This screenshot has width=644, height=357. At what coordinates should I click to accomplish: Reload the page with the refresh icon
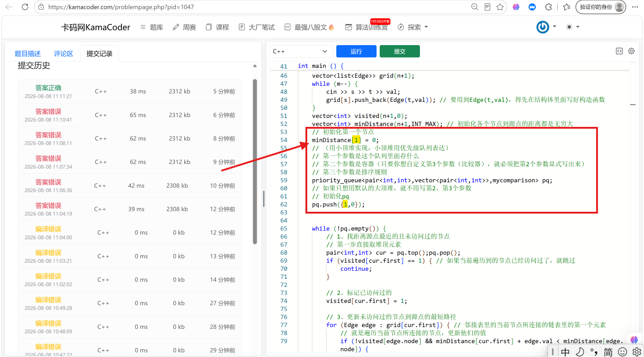25,7
